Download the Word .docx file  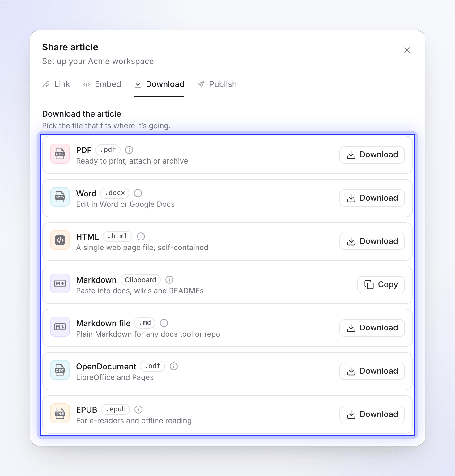tap(372, 198)
